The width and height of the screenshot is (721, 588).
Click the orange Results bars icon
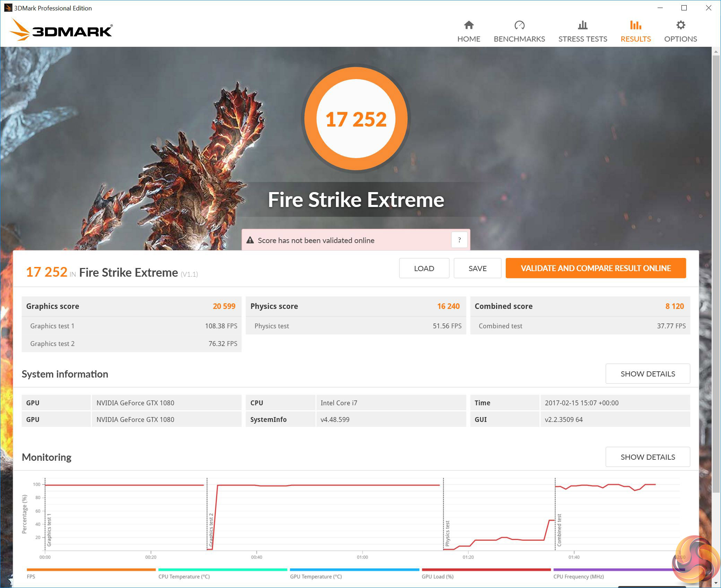pos(635,25)
